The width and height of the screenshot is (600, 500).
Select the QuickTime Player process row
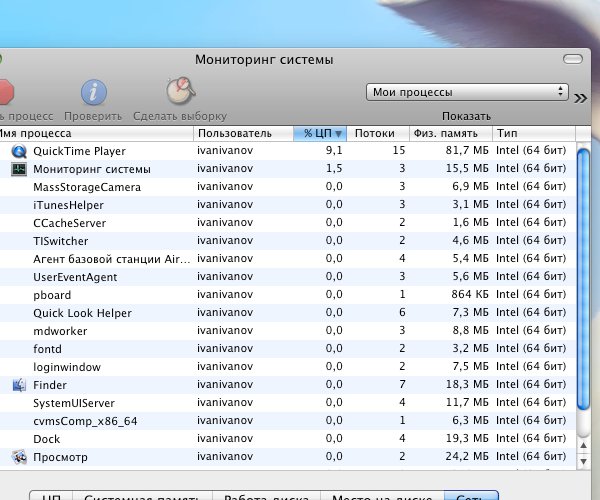[x=287, y=151]
